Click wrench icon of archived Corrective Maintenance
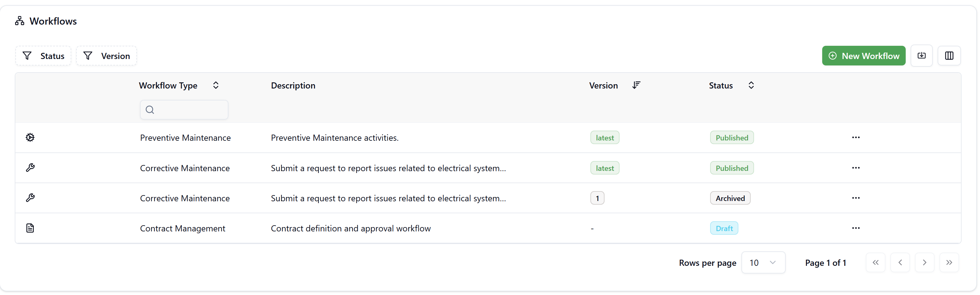Screen dimensions: 980x295 pos(30,198)
